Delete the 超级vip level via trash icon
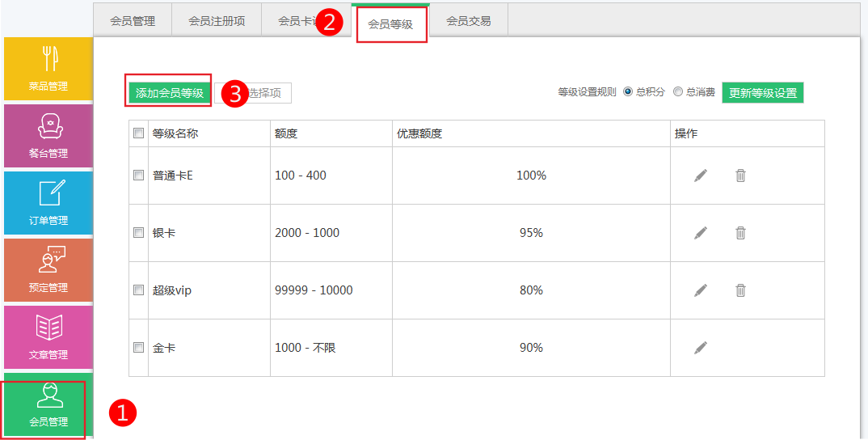Screen dimensions: 868x440 (x=740, y=290)
